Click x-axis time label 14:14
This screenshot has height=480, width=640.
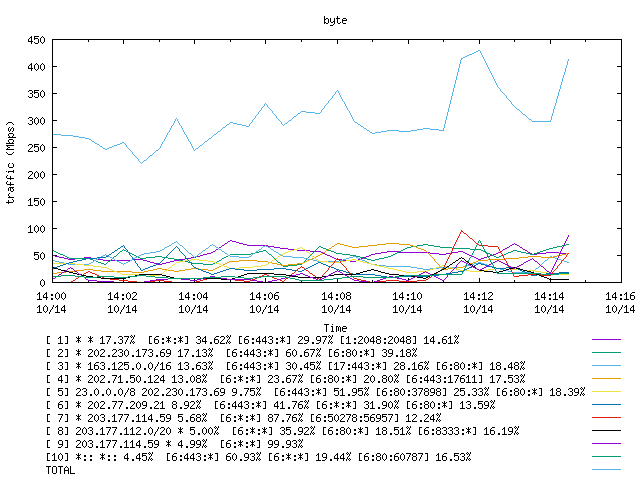tap(549, 296)
